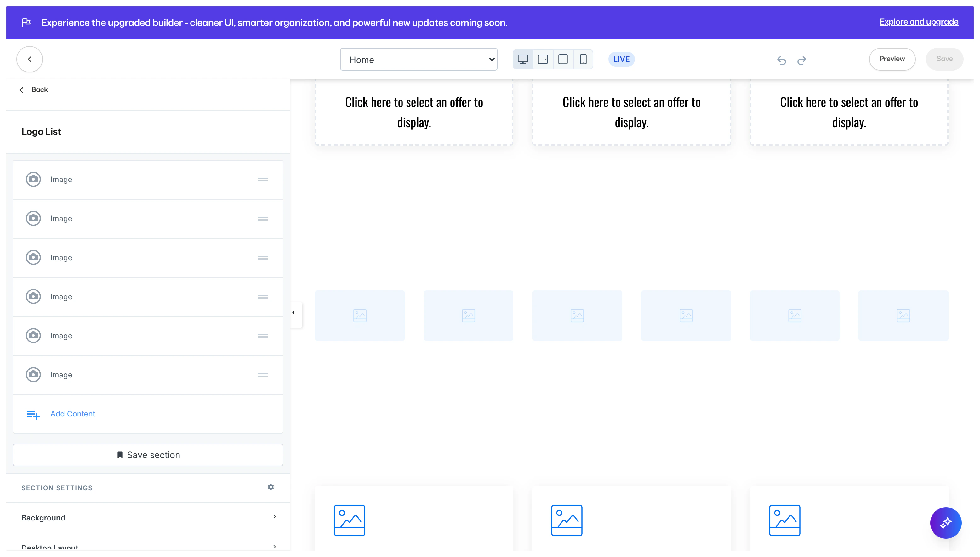Select the first logo placeholder thumbnail

tap(359, 315)
